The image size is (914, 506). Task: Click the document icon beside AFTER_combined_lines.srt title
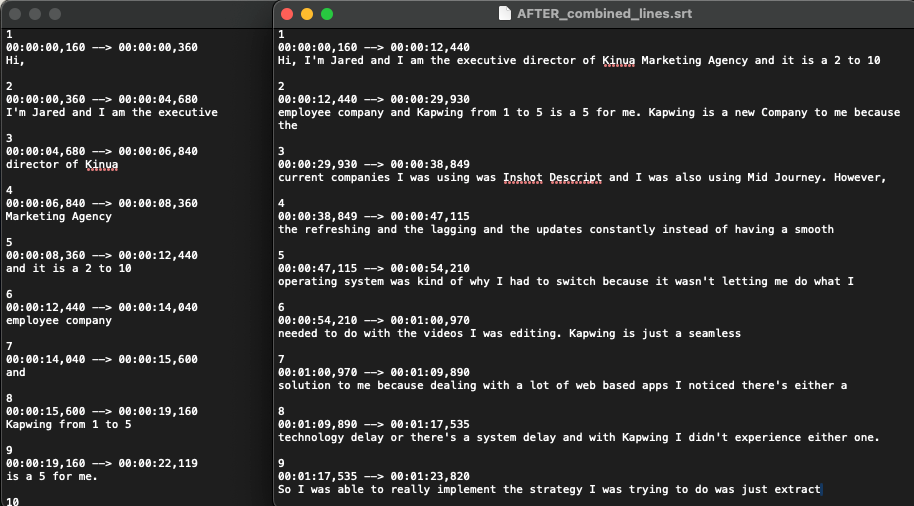pos(505,13)
